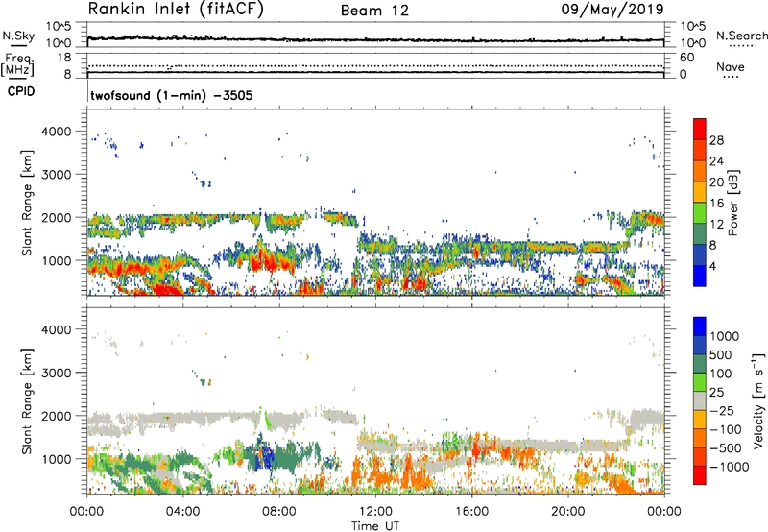Click the '28' tick on the Power colorbar

tap(716, 140)
